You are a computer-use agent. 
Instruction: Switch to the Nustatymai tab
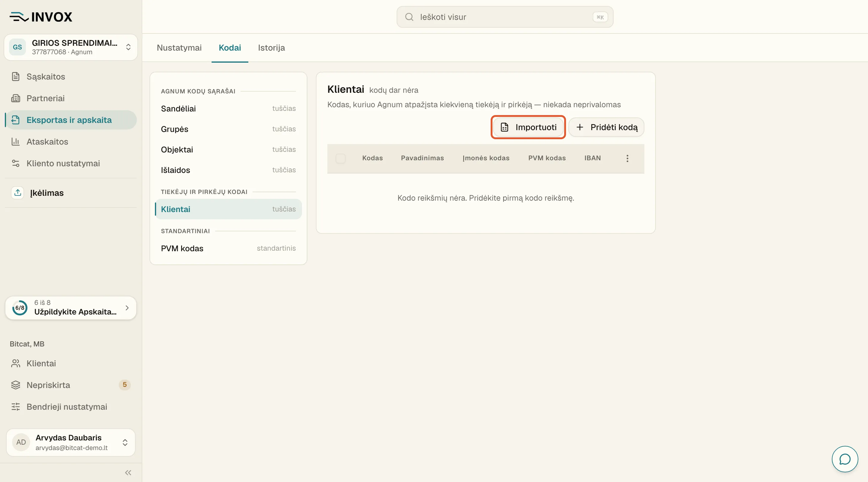[179, 48]
